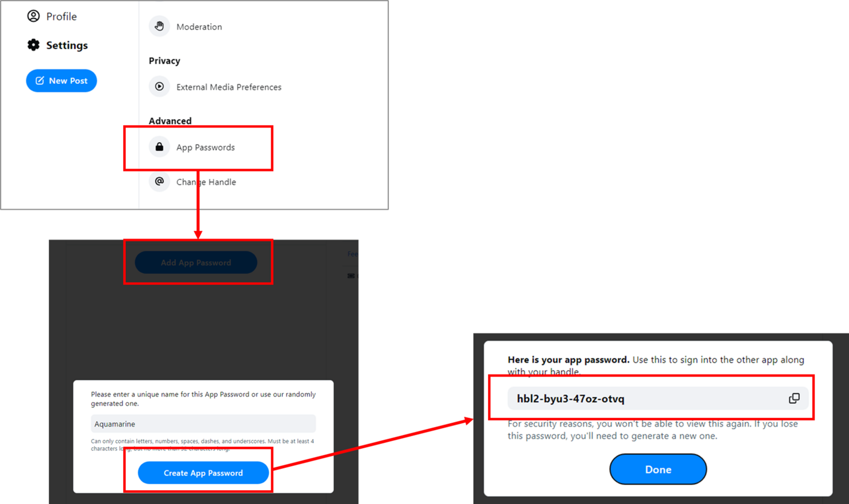The width and height of the screenshot is (849, 504).
Task: Click the External Media play icon
Action: tap(159, 86)
